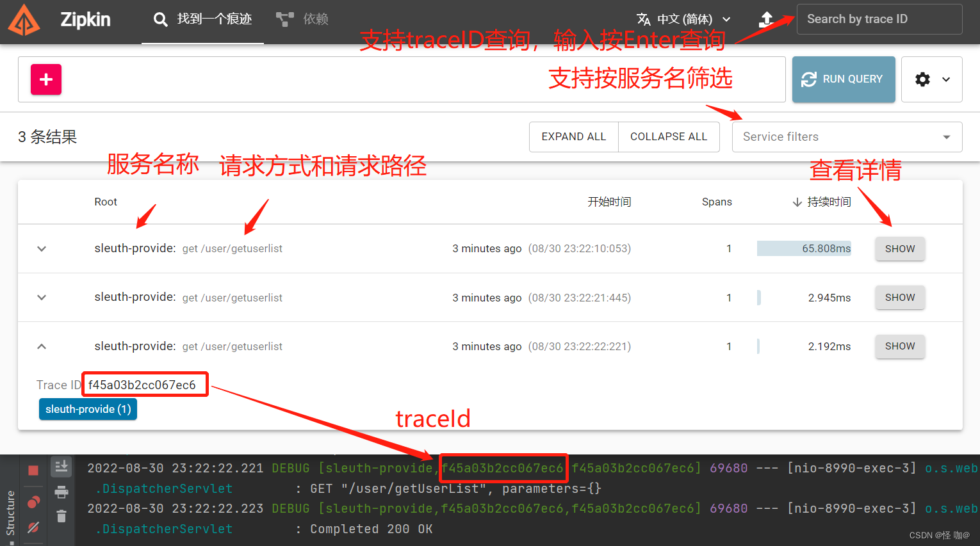
Task: Show details of the 2.192ms trace
Action: coord(900,346)
